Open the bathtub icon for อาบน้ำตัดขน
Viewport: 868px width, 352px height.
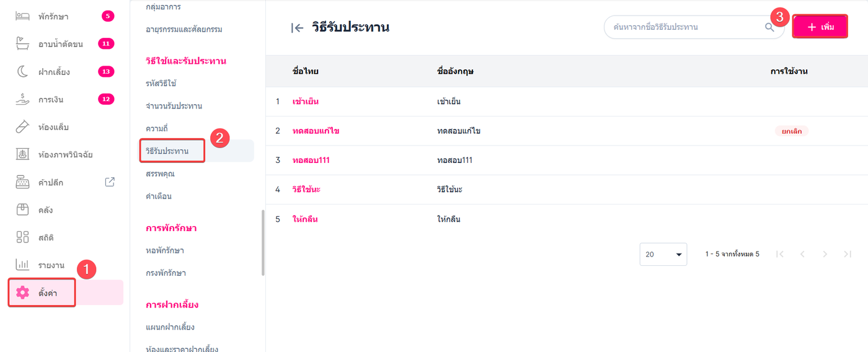pos(23,44)
